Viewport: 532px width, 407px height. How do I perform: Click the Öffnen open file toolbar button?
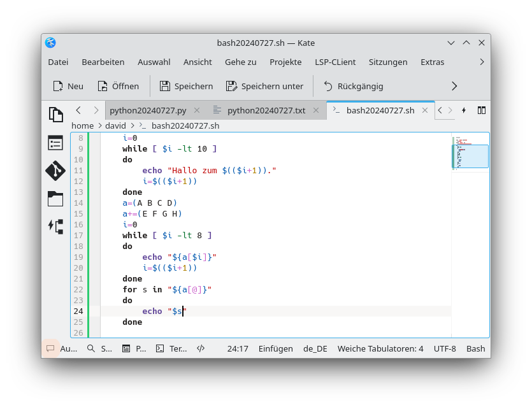118,86
